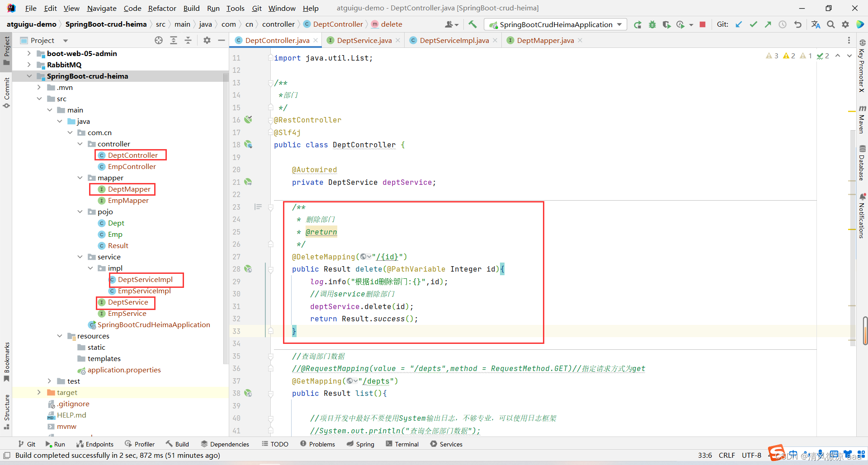This screenshot has height=465, width=868.
Task: Open the Translate icon in toolbar
Action: [816, 24]
